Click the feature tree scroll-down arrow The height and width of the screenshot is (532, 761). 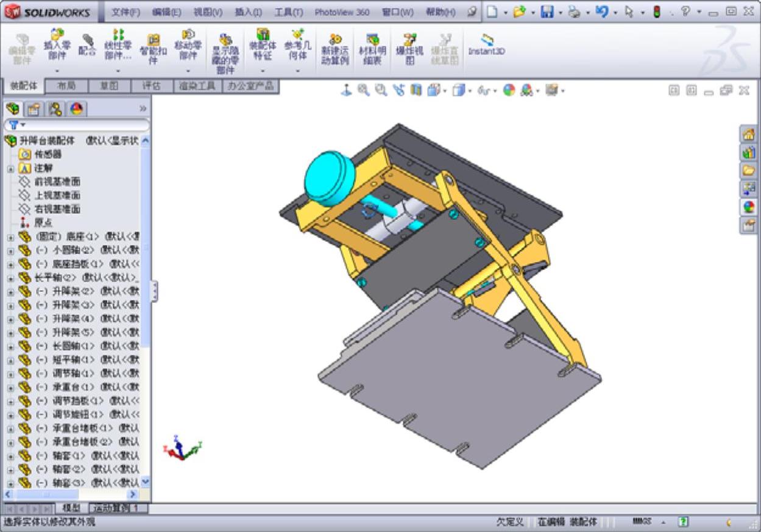pos(145,481)
